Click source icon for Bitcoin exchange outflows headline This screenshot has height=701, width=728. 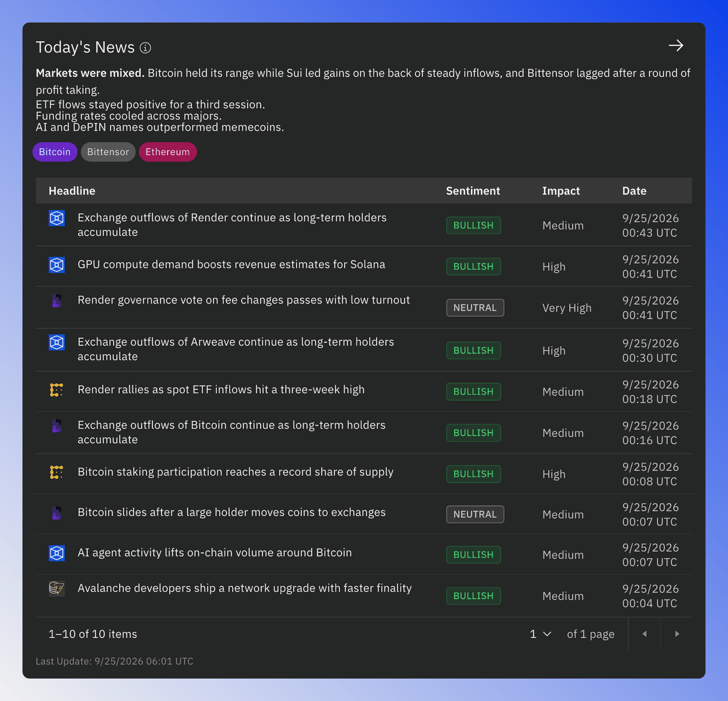click(x=57, y=426)
